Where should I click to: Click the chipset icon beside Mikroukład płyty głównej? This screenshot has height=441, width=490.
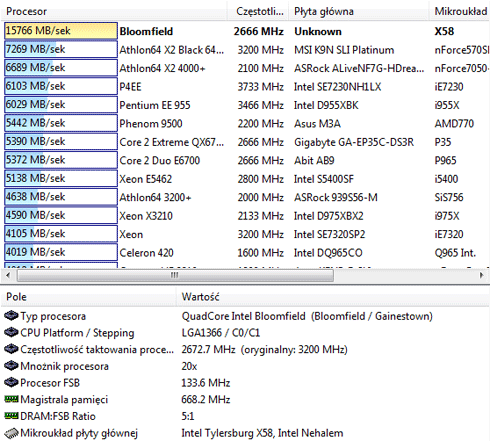[x=11, y=433]
